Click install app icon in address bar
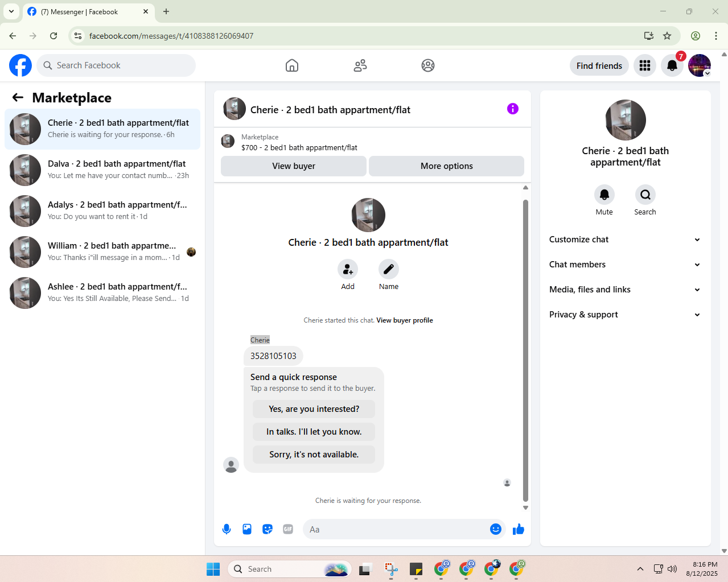Screen dimensions: 728x582 648,36
